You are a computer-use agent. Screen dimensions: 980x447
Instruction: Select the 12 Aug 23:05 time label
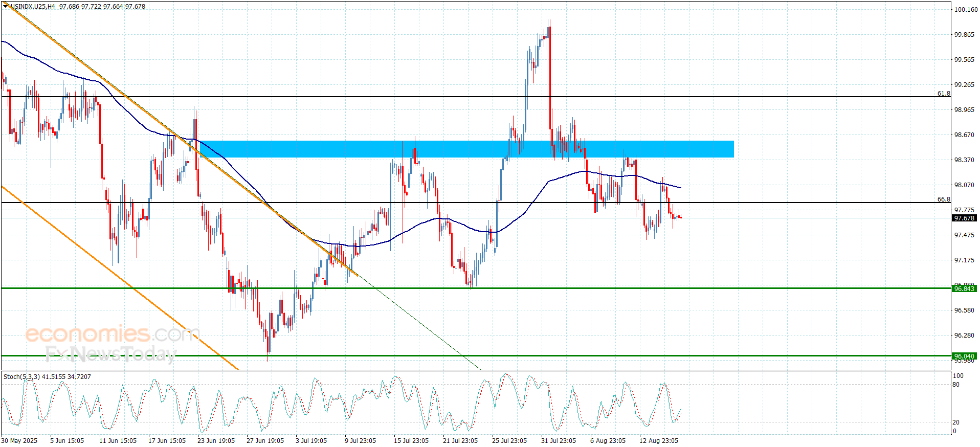tap(659, 441)
